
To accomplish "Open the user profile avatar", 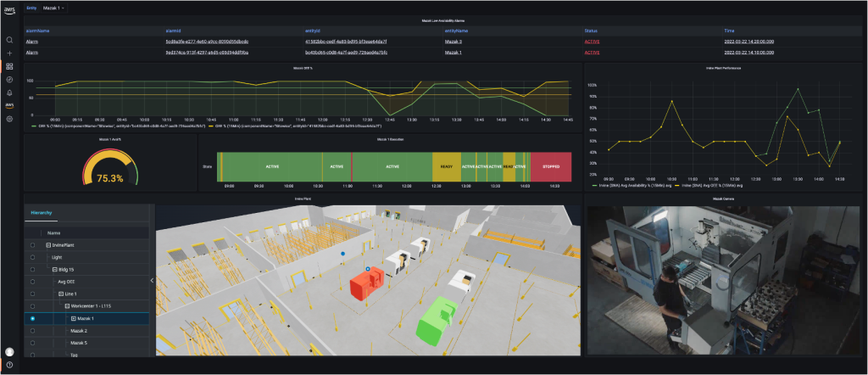I will [x=9, y=352].
